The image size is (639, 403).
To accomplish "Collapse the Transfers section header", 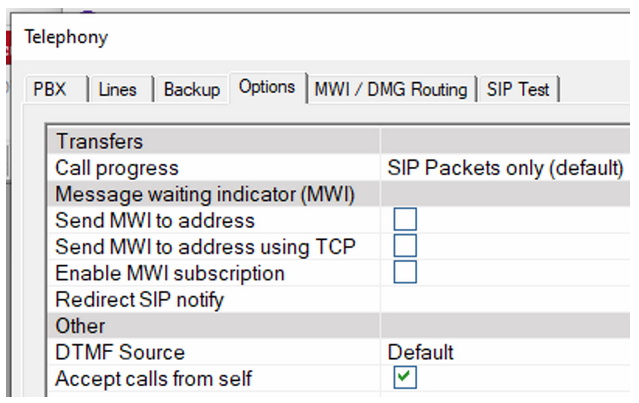I will tap(99, 141).
